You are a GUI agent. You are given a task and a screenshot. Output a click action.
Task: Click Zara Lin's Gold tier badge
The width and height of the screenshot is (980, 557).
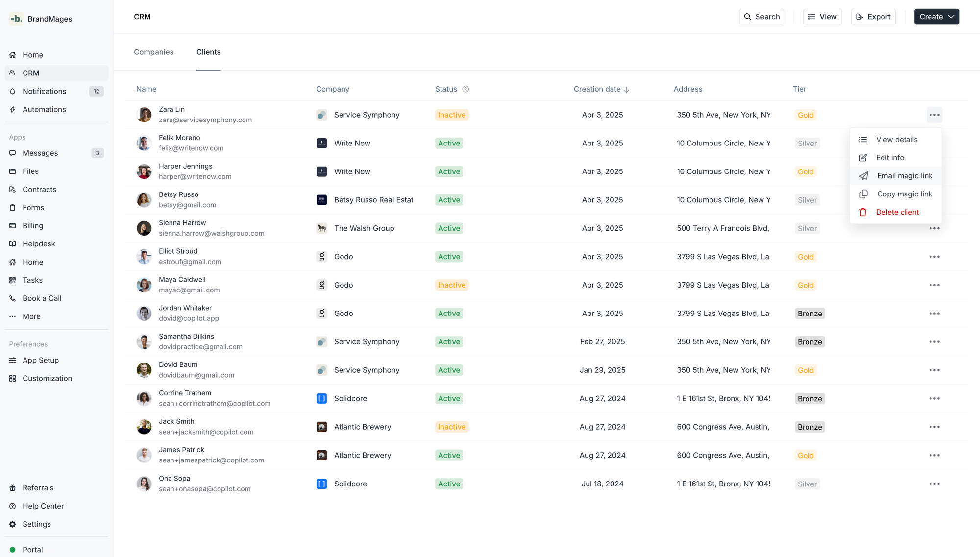click(x=805, y=115)
